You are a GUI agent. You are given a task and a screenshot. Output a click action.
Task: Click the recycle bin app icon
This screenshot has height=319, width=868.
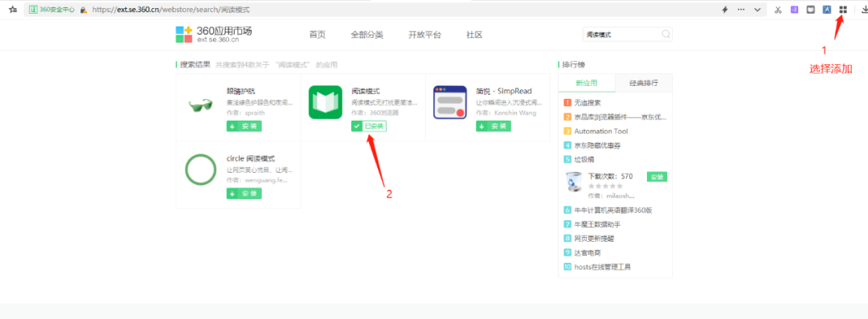[574, 182]
